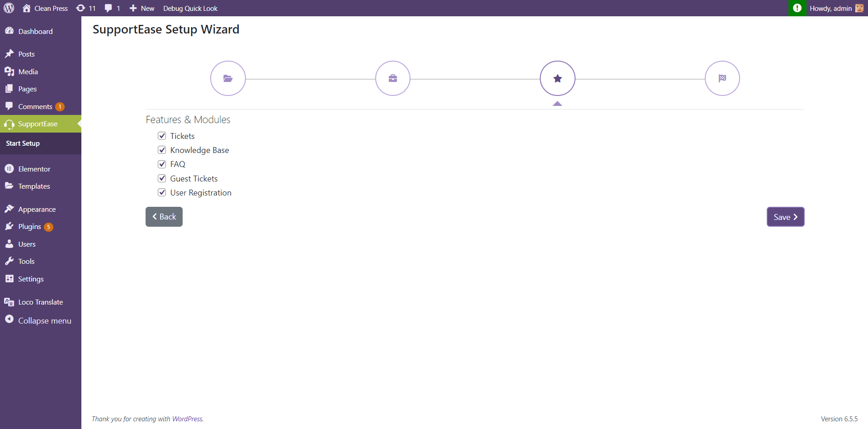868x429 pixels.
Task: Click the plus New icon
Action: pyautogui.click(x=133, y=8)
